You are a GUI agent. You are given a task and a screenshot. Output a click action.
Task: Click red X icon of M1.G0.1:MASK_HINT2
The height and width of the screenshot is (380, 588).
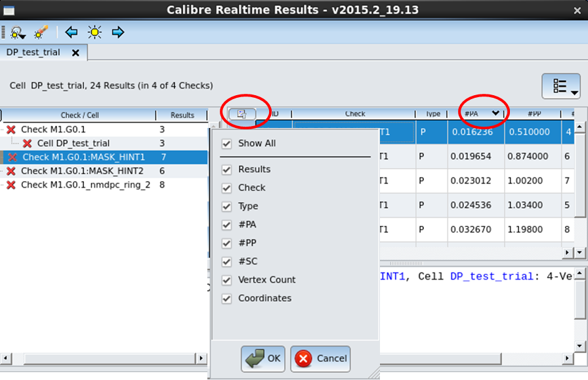[x=11, y=171]
